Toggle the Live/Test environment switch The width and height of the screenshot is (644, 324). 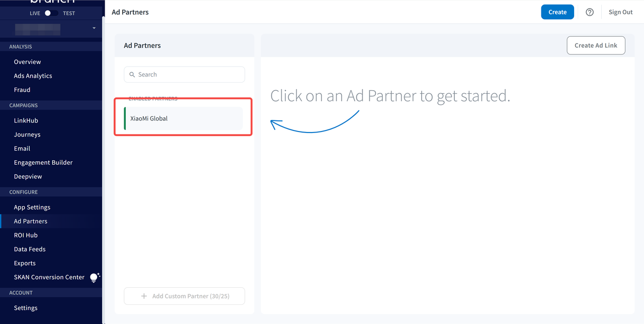[51, 13]
